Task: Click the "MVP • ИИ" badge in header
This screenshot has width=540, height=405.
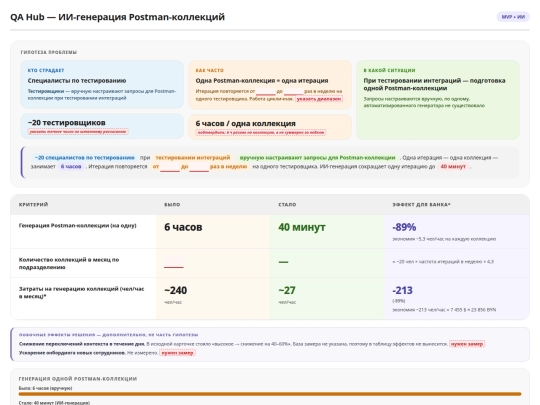Action: click(513, 17)
